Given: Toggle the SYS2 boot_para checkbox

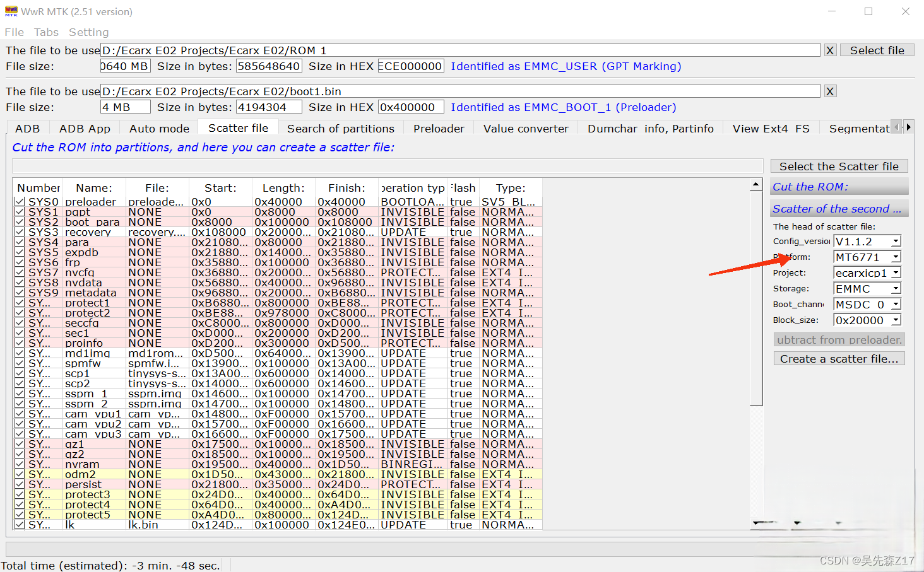Looking at the screenshot, I should 20,222.
